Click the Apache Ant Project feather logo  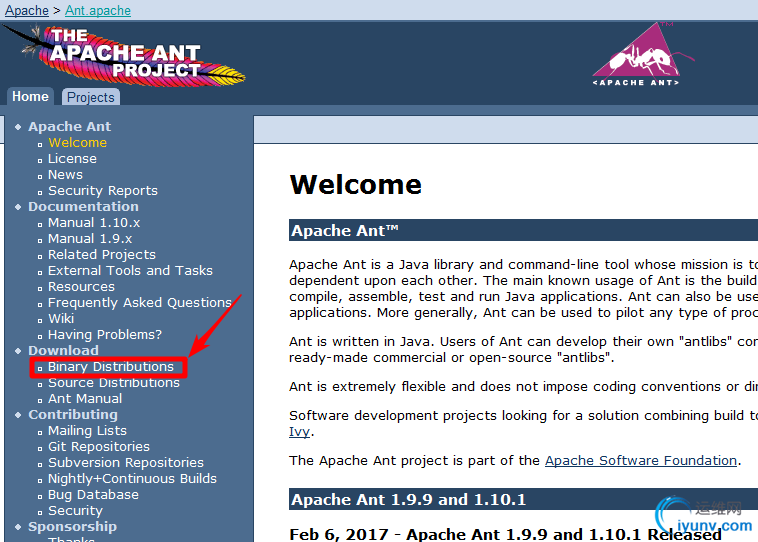click(125, 56)
